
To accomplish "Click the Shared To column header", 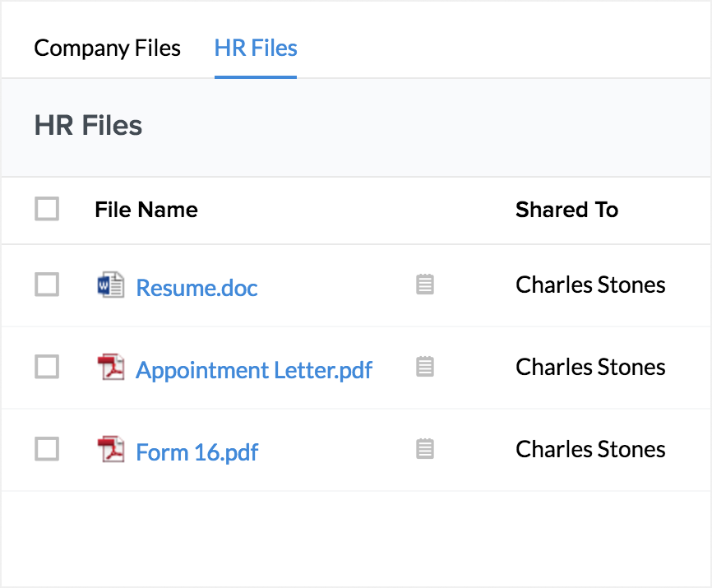I will click(x=566, y=210).
